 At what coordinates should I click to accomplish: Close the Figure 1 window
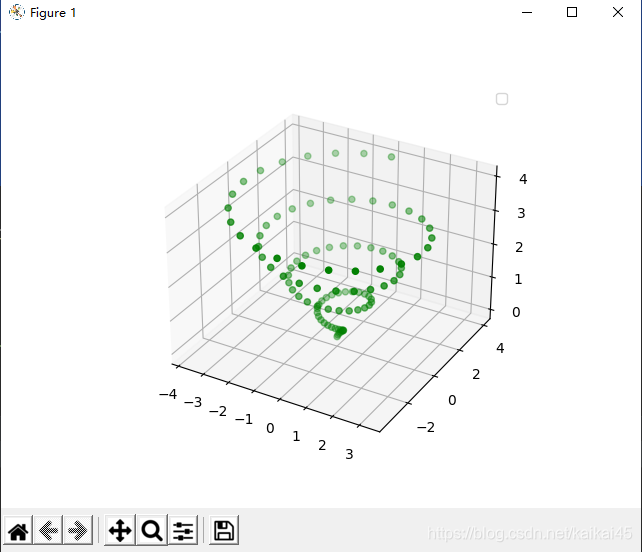(618, 12)
